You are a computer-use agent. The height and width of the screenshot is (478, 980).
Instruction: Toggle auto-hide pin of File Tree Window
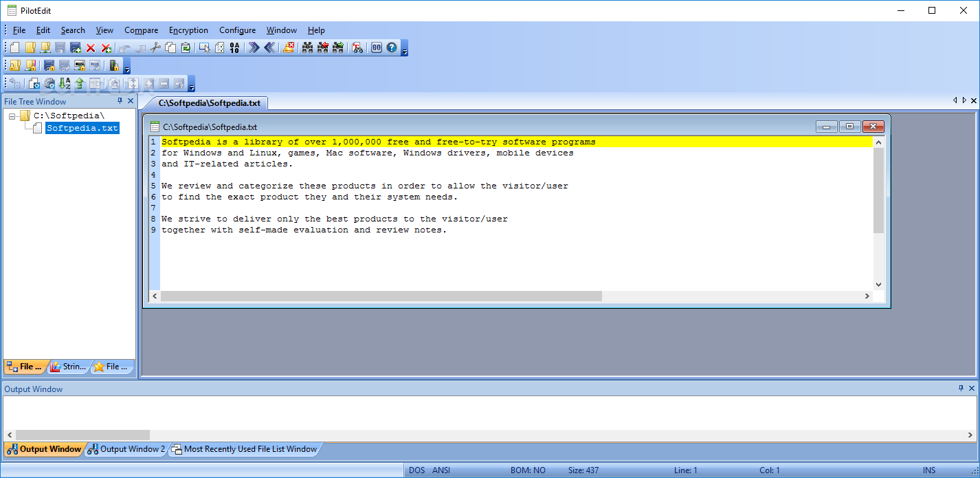click(120, 101)
